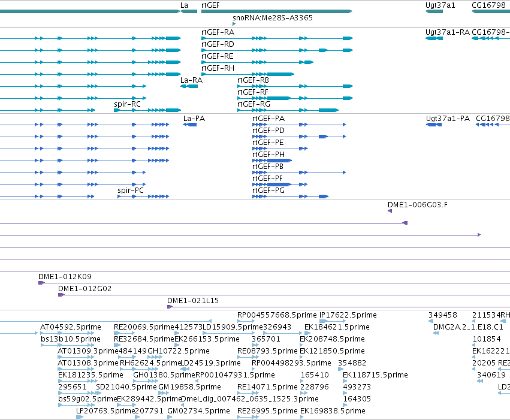The width and height of the screenshot is (510, 420).
Task: Click the EK184621.5prime EST label
Action: [337, 327]
